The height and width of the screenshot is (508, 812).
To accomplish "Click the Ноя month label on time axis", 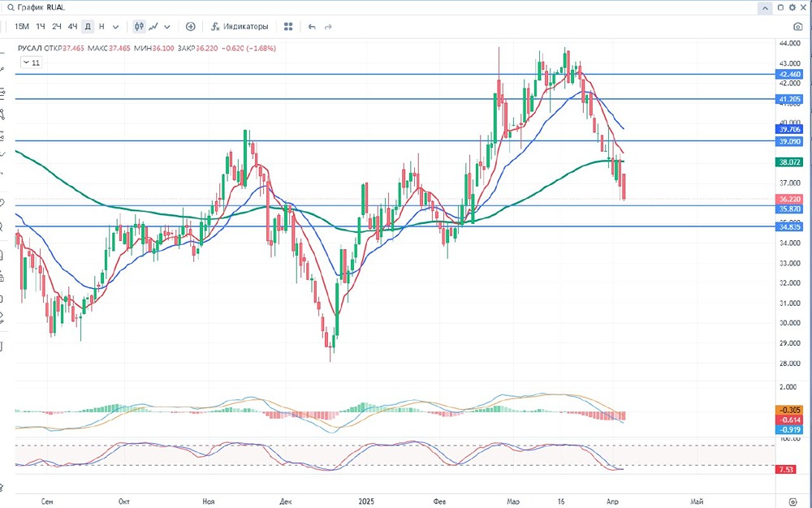I will pyautogui.click(x=208, y=502).
